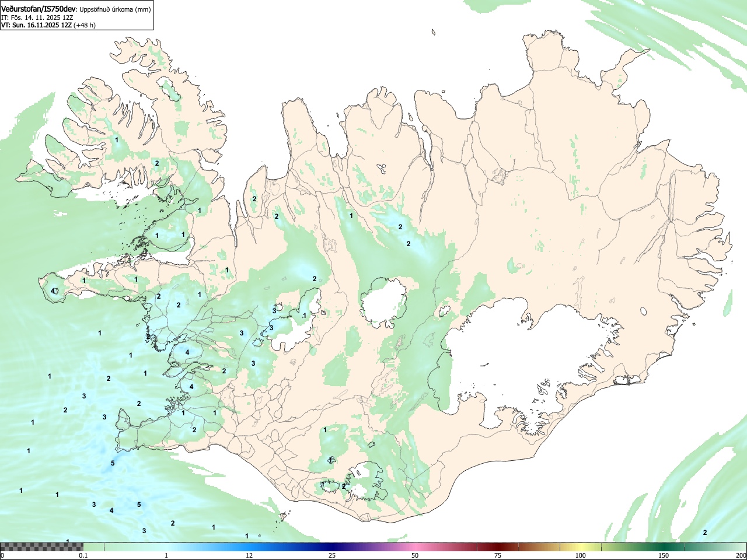The width and height of the screenshot is (747, 560).
Task: Click the '12' label on color scale
Action: click(x=249, y=555)
